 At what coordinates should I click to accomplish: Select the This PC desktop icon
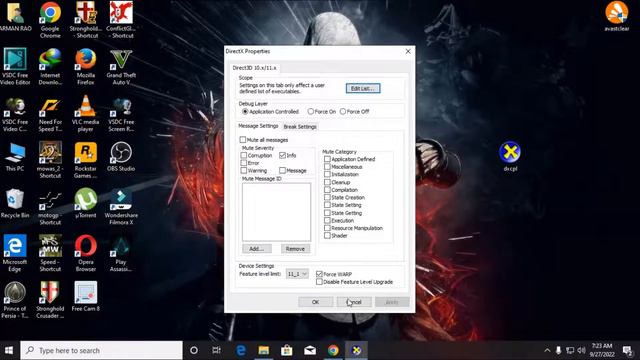click(x=15, y=157)
